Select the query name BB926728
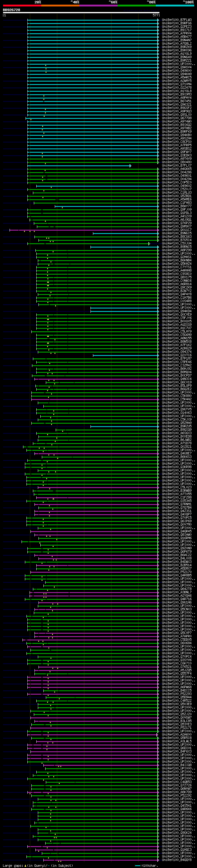This screenshot has height=868, width=197. coord(12,10)
